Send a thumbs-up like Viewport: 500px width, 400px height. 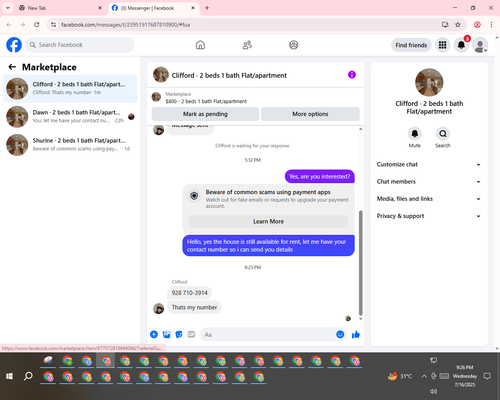[x=356, y=334]
